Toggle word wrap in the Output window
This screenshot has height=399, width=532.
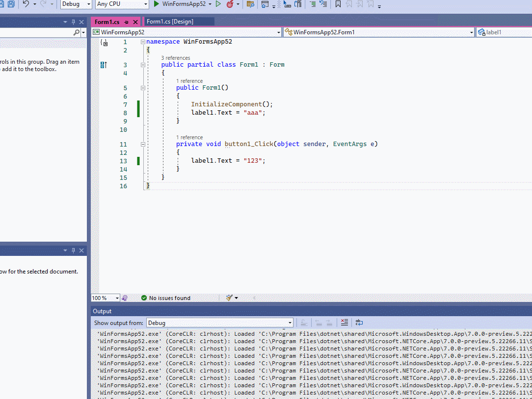358,322
